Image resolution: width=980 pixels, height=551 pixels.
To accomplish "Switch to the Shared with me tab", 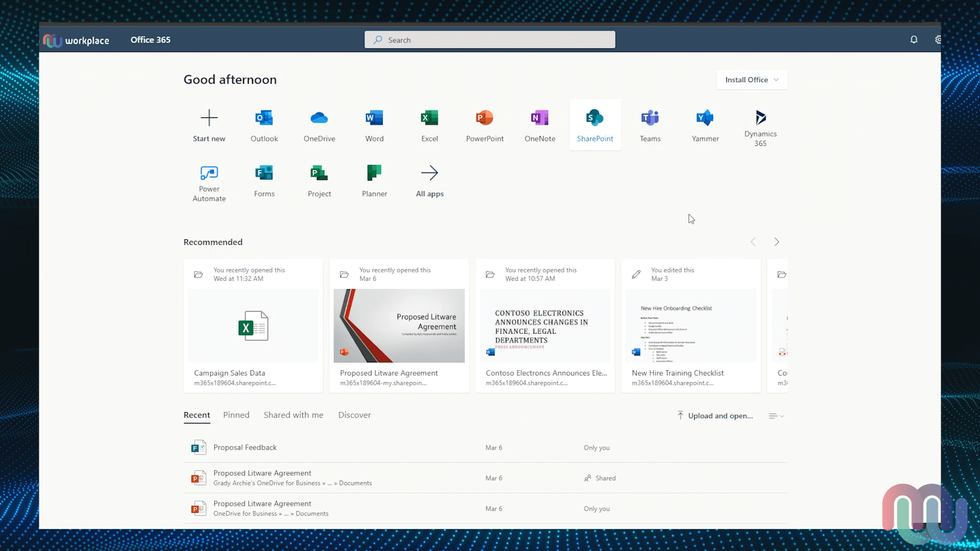I will coord(293,415).
